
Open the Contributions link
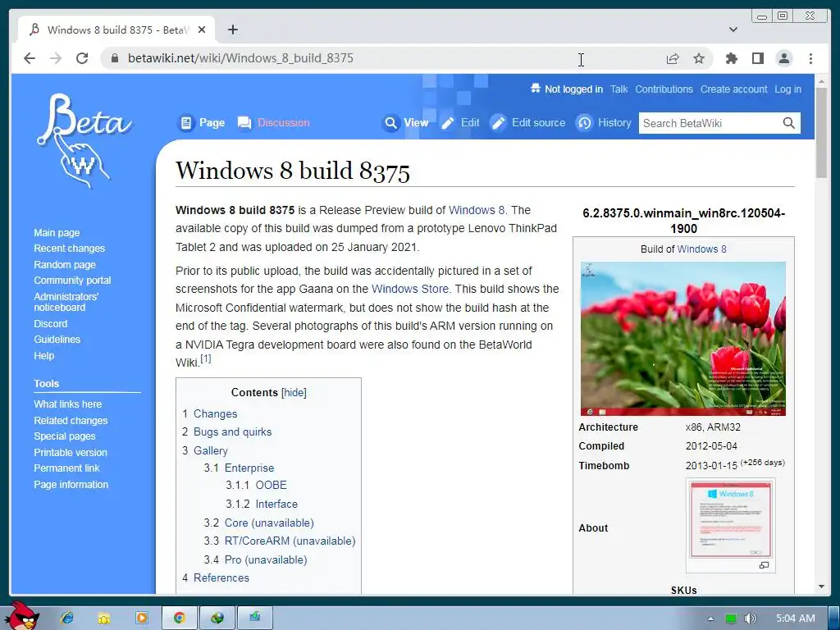click(x=664, y=89)
